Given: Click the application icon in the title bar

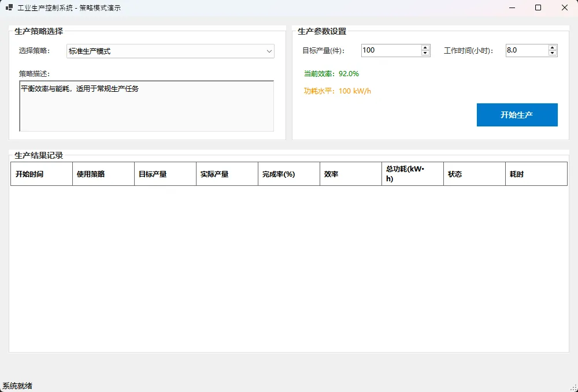Looking at the screenshot, I should point(9,8).
